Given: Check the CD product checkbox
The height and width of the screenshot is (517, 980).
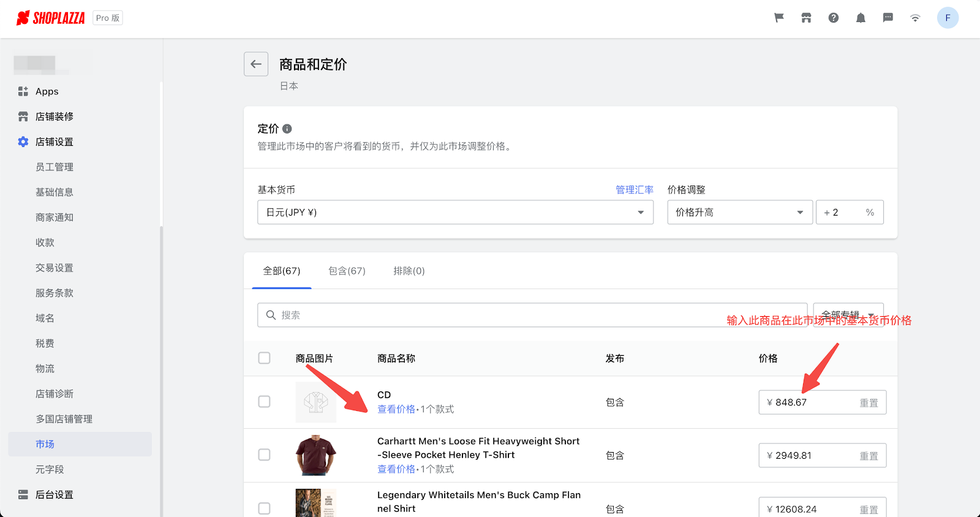Looking at the screenshot, I should coord(265,402).
